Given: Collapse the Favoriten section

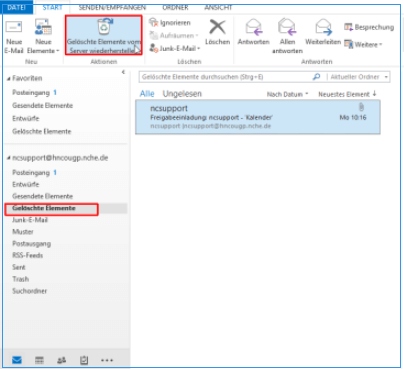Looking at the screenshot, I should (9, 79).
